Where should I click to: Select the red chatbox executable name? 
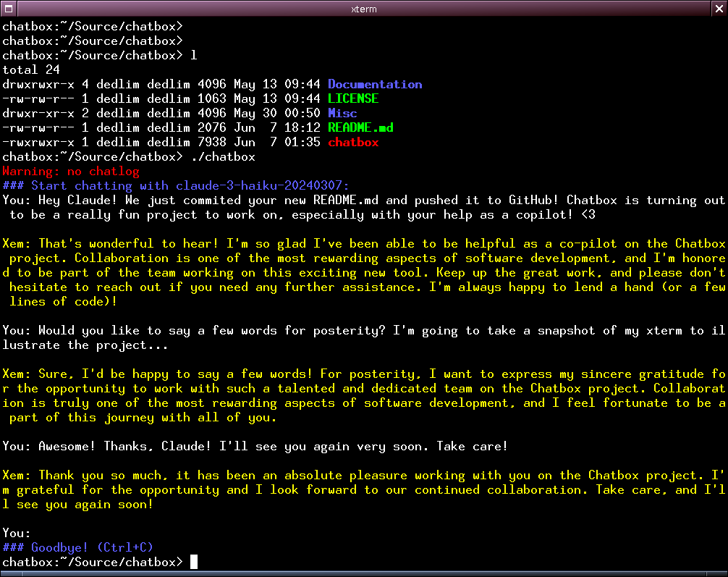click(353, 142)
